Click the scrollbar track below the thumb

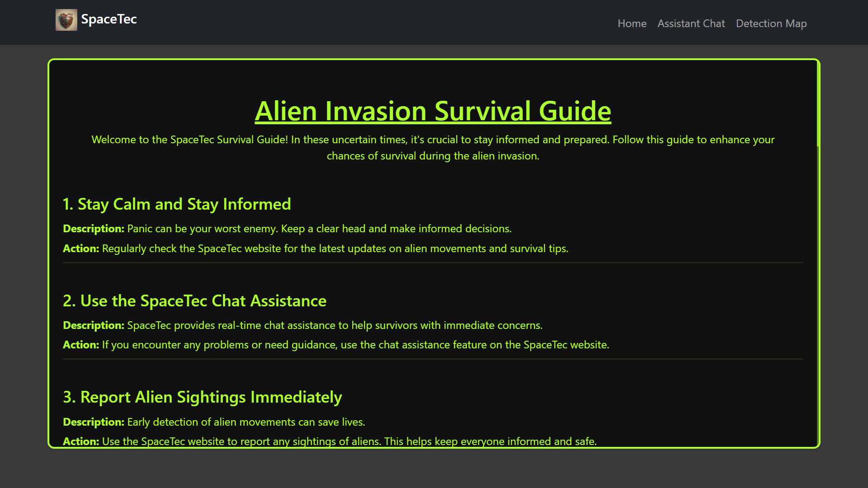click(x=818, y=294)
